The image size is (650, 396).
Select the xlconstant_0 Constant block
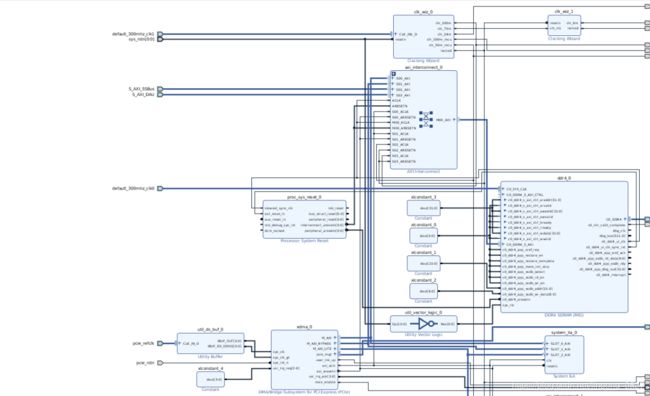(x=424, y=236)
